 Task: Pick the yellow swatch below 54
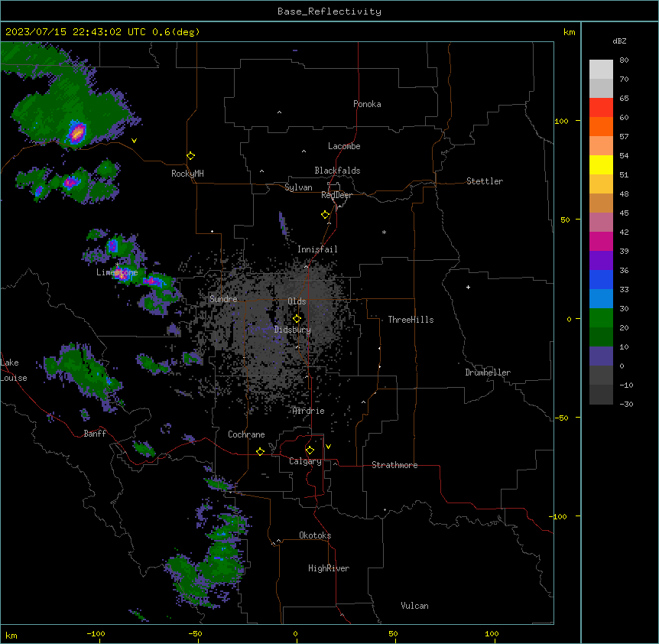(x=601, y=164)
